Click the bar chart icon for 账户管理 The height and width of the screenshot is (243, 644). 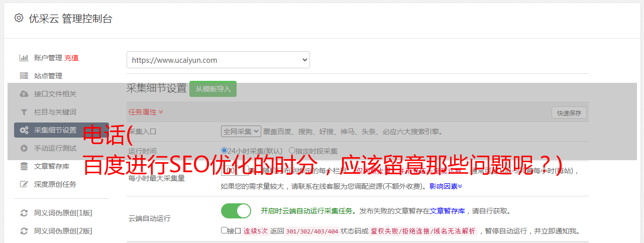tap(24, 58)
